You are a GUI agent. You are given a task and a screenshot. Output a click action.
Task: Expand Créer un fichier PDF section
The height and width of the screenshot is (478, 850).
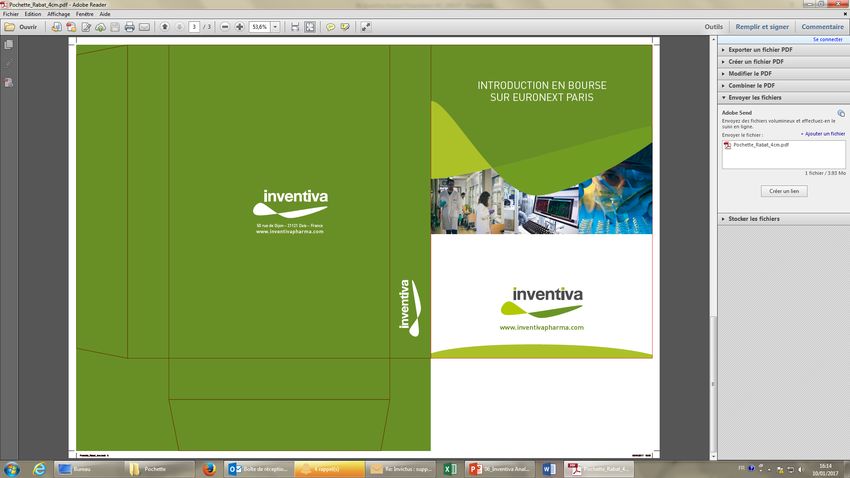[783, 62]
